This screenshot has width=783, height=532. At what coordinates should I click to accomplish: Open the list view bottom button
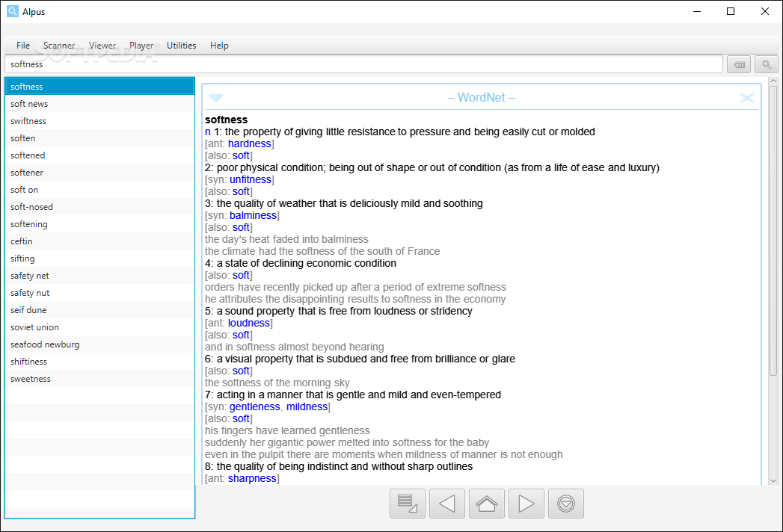[x=408, y=504]
